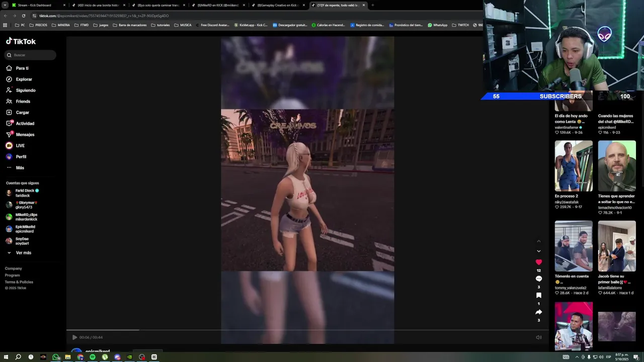Open Windows taskbar search
The image size is (644, 362).
(x=18, y=357)
